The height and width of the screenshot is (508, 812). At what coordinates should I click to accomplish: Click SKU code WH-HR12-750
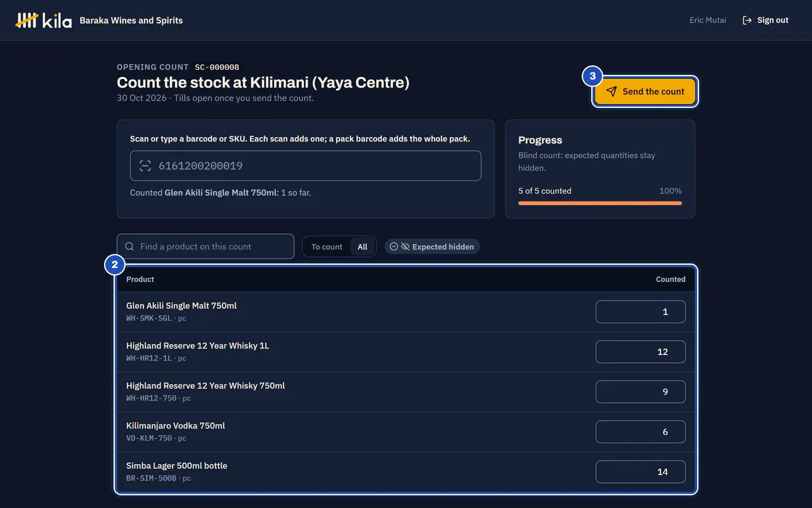152,398
